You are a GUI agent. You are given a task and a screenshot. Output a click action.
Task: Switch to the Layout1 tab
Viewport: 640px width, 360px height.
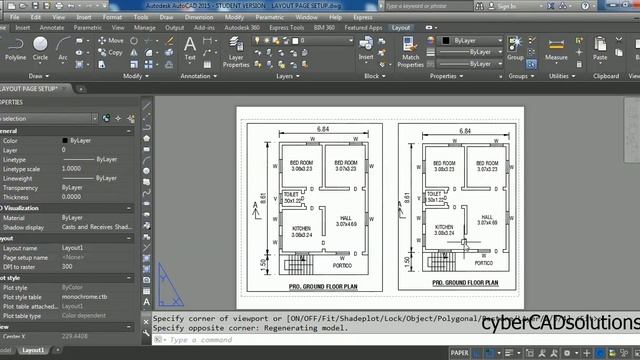point(33,350)
